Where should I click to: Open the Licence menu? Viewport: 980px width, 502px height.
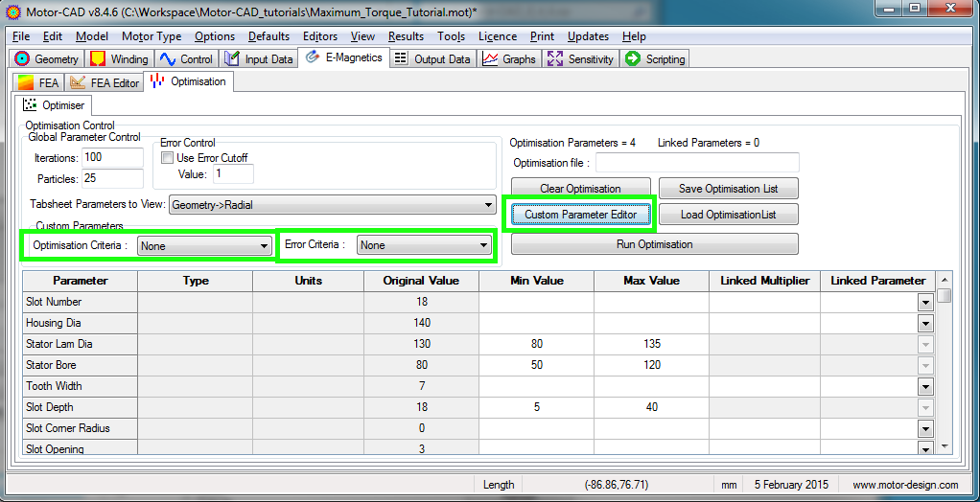497,36
